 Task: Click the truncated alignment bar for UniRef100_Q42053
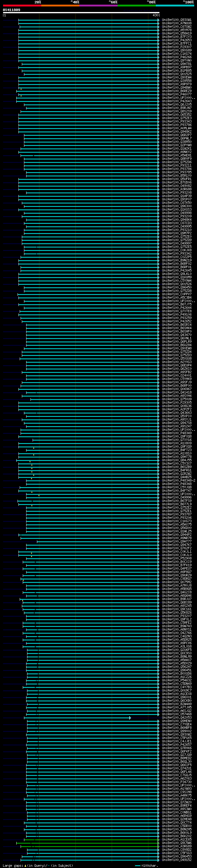tap(77, 718)
